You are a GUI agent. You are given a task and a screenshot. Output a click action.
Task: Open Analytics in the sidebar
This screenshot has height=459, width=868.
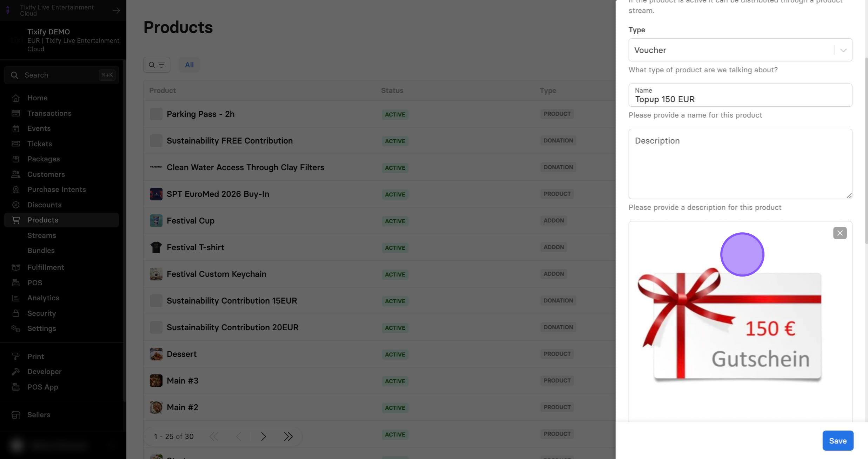[x=61, y=298]
